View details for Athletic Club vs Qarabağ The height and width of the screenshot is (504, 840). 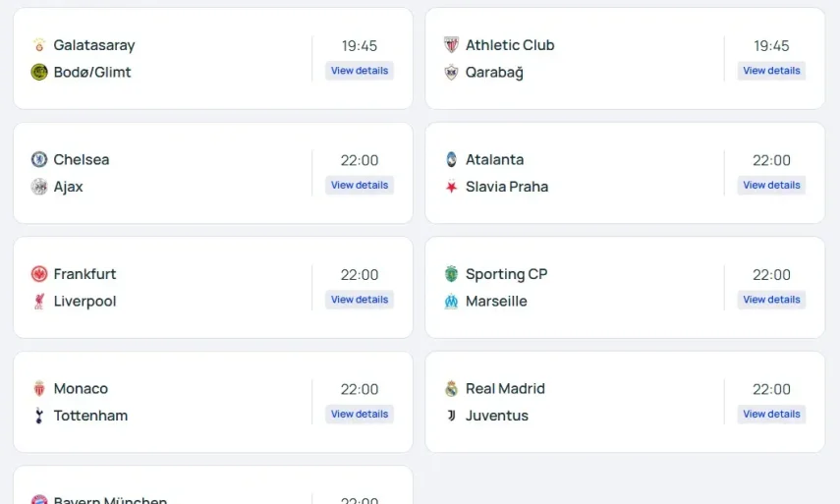[771, 71]
